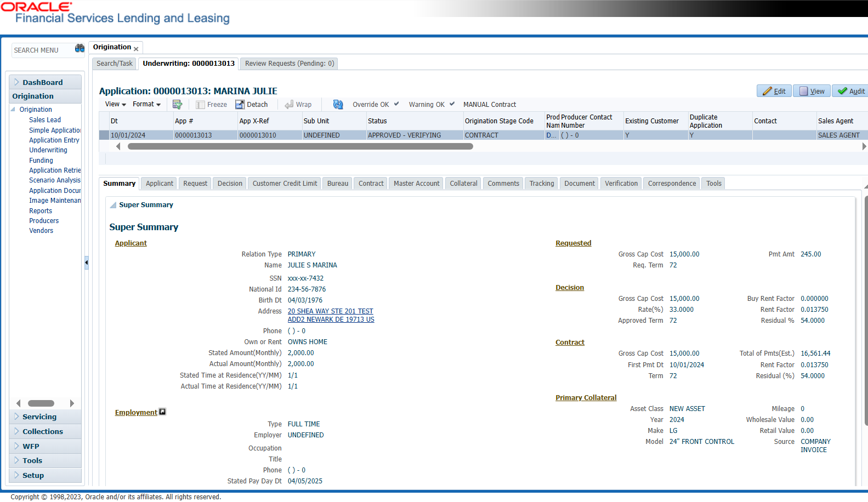Open Funding in navigation tree
Viewport: 868px width, 502px height.
[41, 160]
